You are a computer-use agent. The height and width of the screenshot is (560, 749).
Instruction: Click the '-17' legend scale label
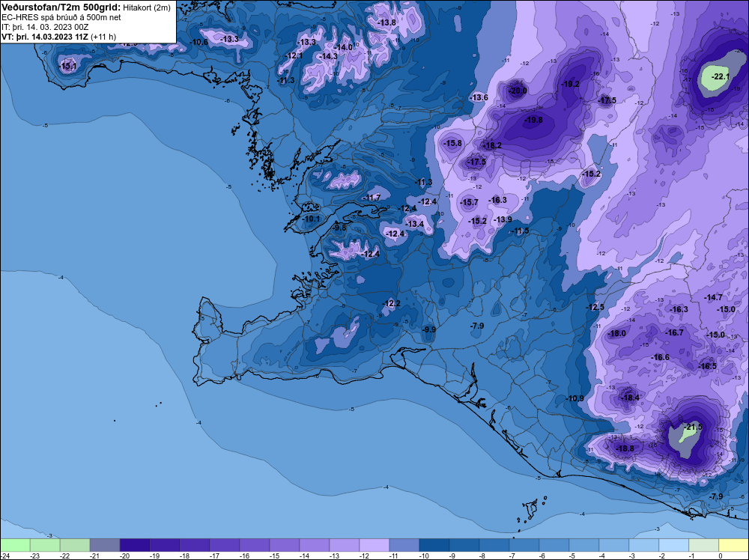pos(214,556)
